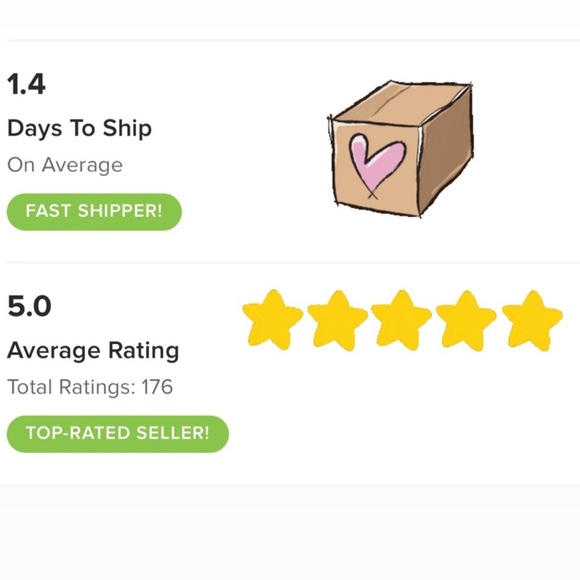Click the top header strip above shipping
This screenshot has width=580, height=580.
tap(290, 14)
